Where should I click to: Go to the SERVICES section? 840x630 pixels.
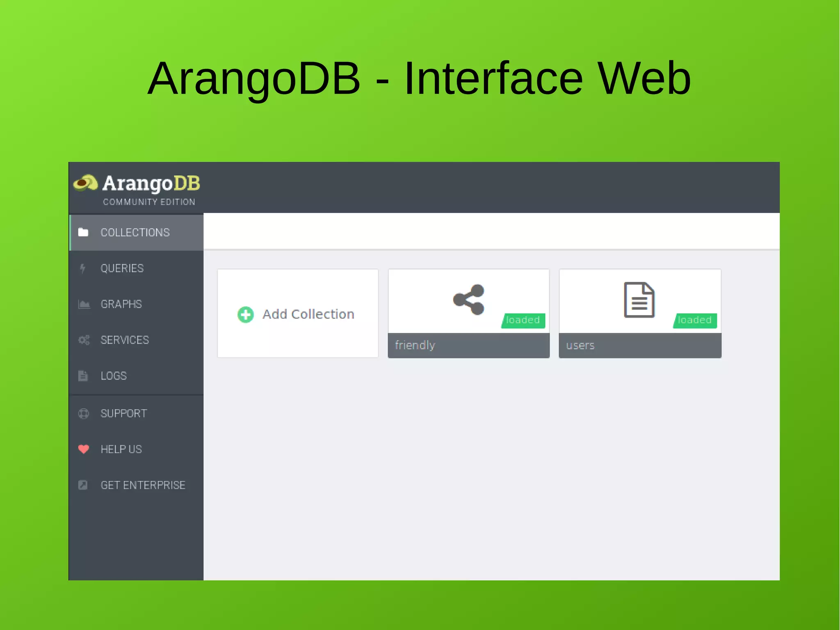[x=137, y=340]
